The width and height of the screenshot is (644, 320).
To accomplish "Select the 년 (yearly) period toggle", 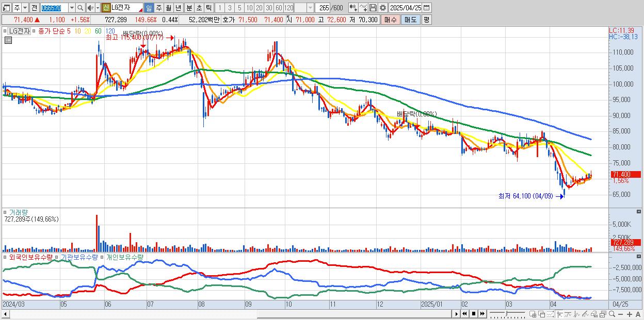I will point(178,8).
